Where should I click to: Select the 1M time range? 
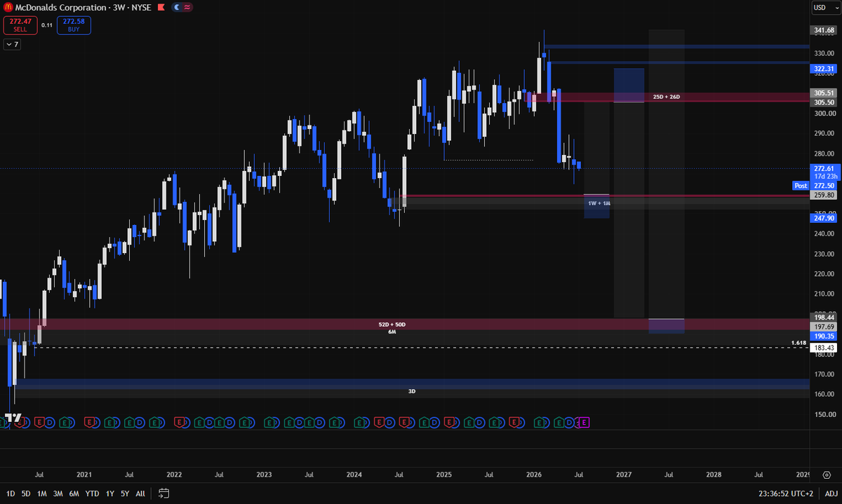pos(42,493)
